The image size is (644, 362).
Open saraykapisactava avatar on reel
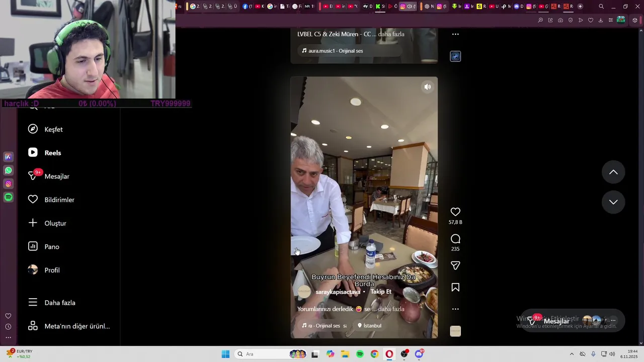pyautogui.click(x=304, y=292)
